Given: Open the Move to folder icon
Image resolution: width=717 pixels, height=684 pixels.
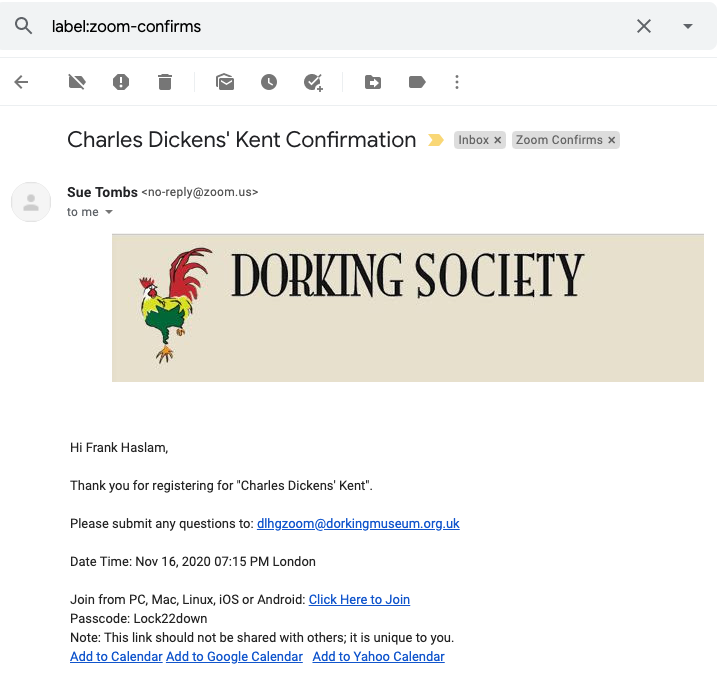Looking at the screenshot, I should coord(373,82).
